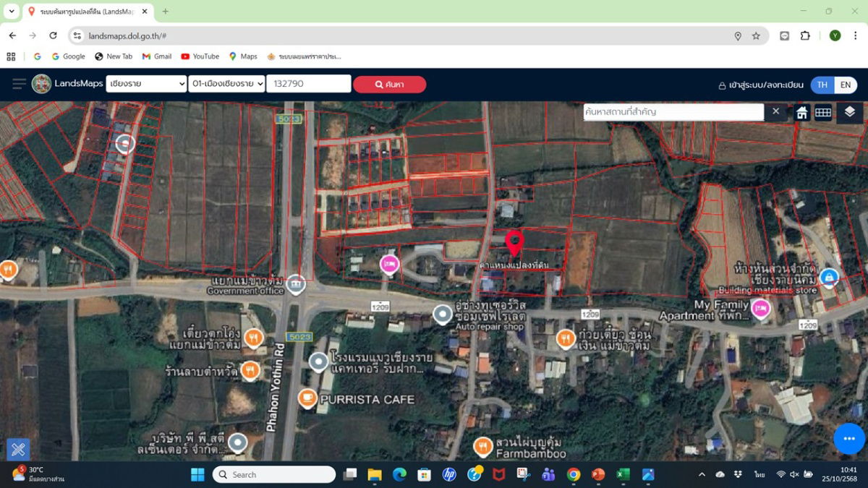Click the blue chat bubble button

tap(849, 439)
